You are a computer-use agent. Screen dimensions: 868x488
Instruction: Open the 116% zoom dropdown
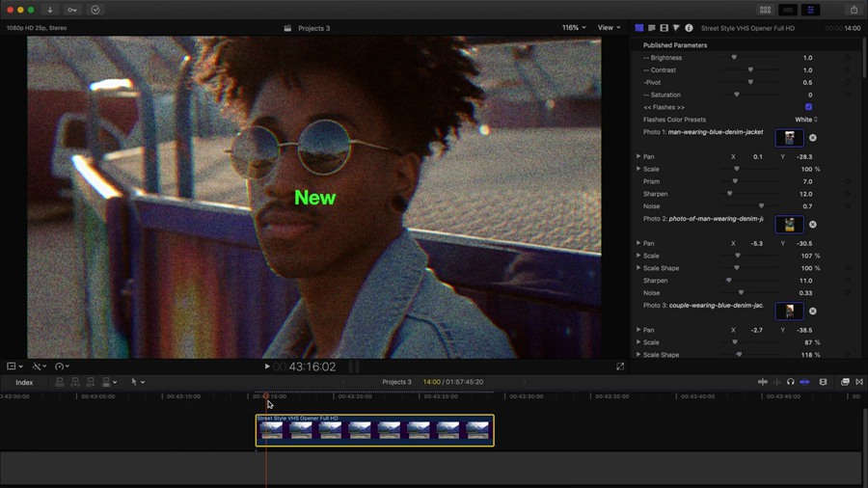point(574,28)
